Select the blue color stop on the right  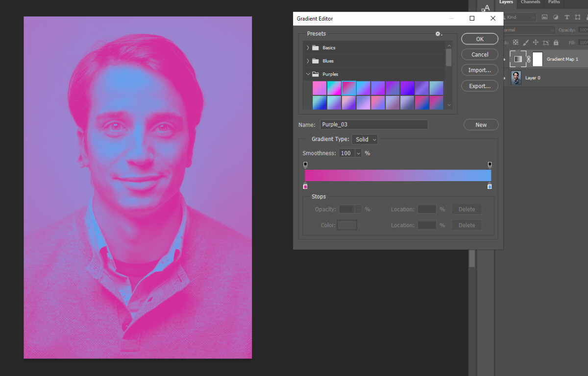(x=489, y=187)
